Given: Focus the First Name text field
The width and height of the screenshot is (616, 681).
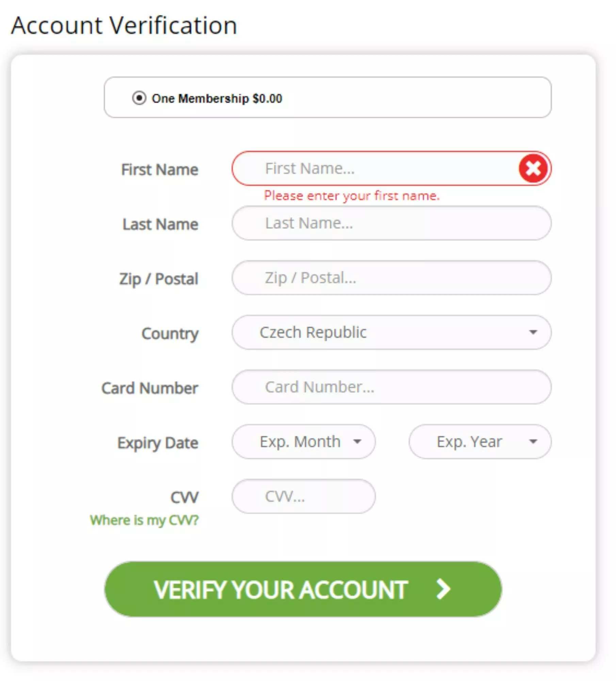Looking at the screenshot, I should pos(391,169).
